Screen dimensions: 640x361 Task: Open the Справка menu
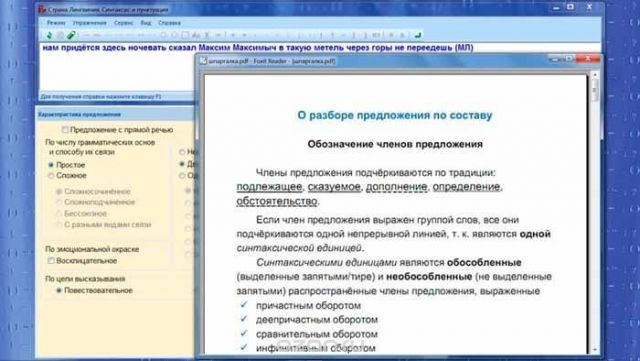tap(169, 23)
